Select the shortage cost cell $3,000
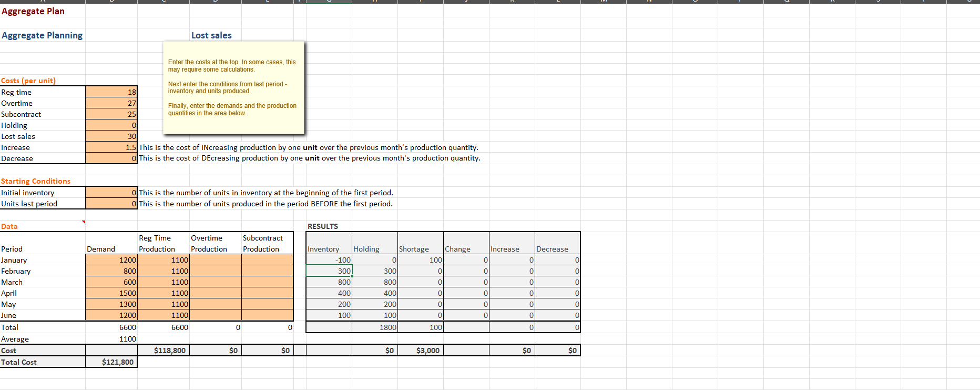This screenshot has width=980, height=390. 421,351
